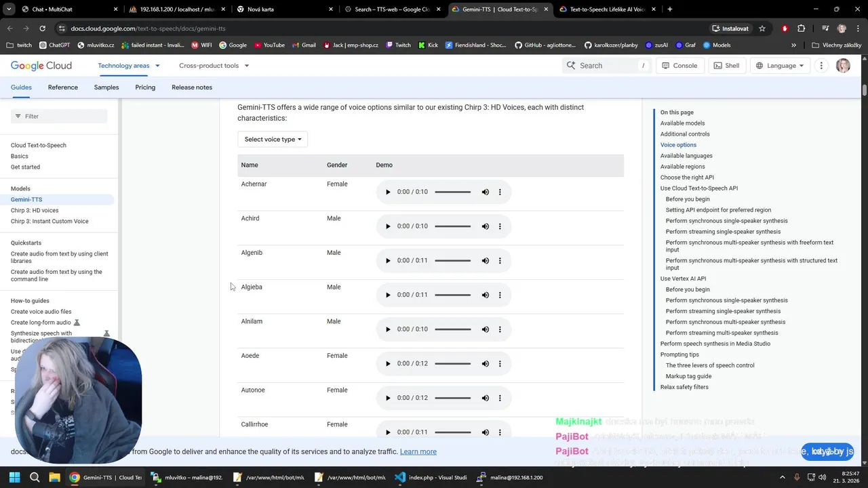Switch to the Pricing tab
The width and height of the screenshot is (868, 488).
coord(145,87)
